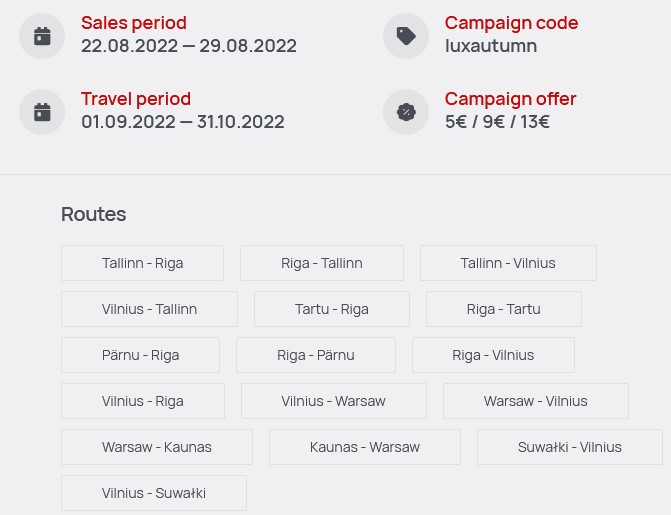Image resolution: width=671 pixels, height=515 pixels.
Task: Choose the Riga - Tartu route
Action: 504,309
